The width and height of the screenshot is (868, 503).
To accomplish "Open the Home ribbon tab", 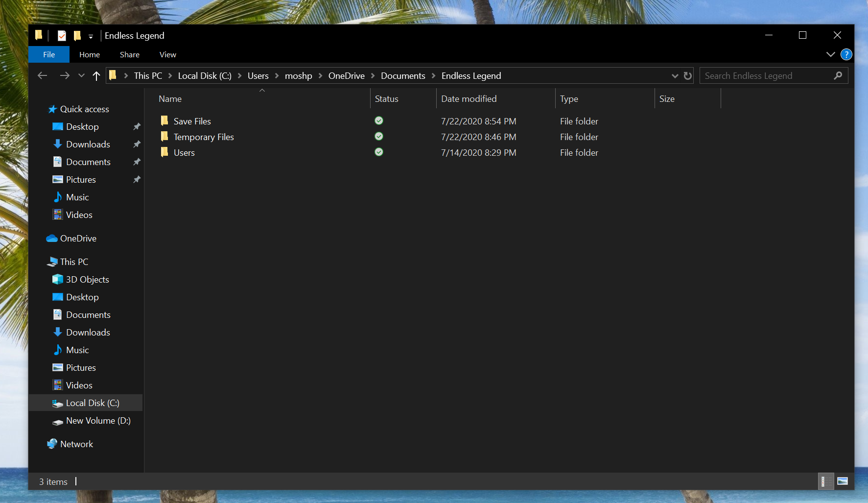I will [x=90, y=54].
